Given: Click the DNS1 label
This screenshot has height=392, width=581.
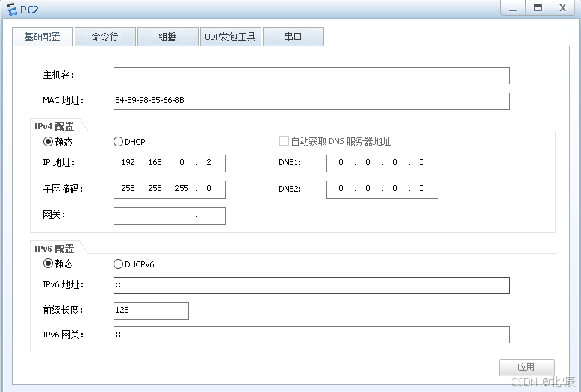Looking at the screenshot, I should (290, 162).
